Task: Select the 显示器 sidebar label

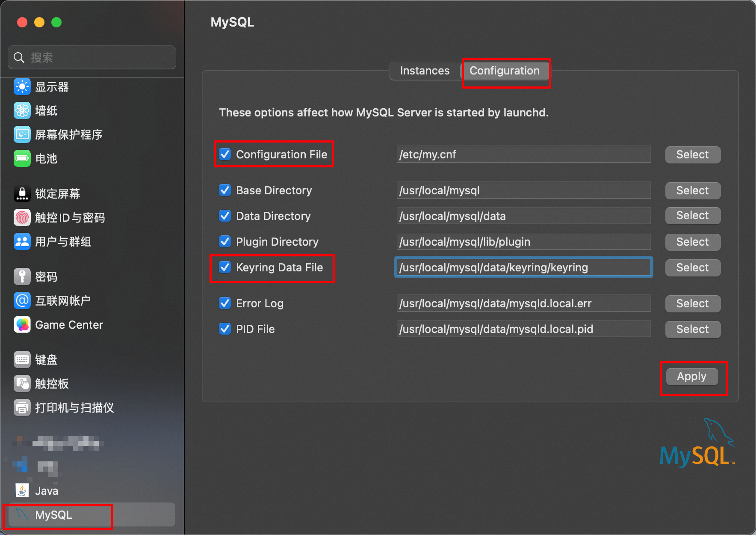Action: 52,87
